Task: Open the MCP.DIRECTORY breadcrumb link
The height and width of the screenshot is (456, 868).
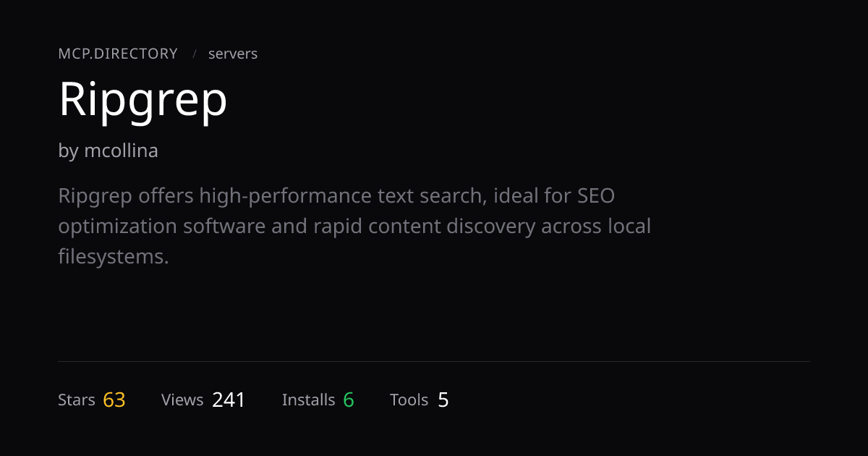Action: [118, 54]
